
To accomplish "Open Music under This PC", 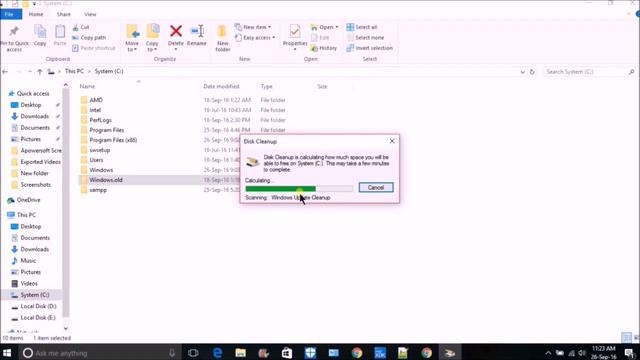I will [x=28, y=260].
